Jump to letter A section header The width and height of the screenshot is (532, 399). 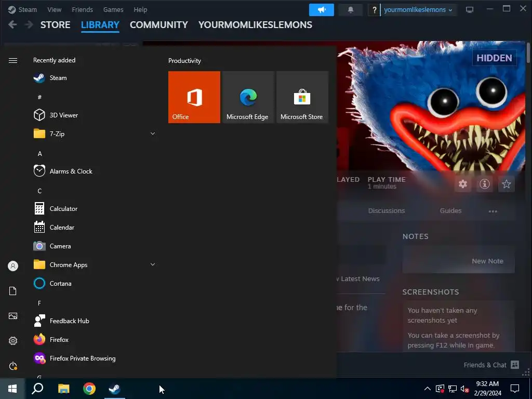(39, 154)
